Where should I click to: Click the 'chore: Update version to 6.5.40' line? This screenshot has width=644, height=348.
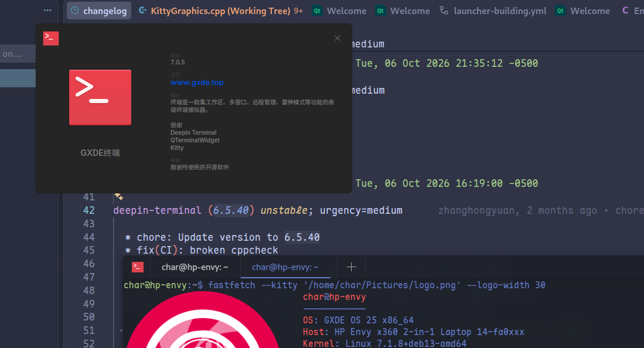[222, 237]
